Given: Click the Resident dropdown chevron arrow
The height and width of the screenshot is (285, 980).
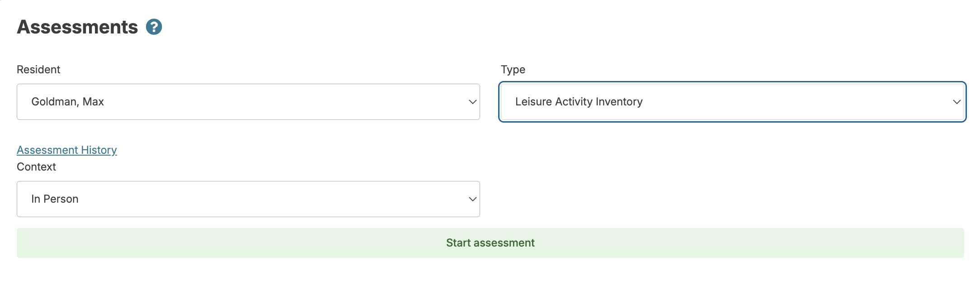Looking at the screenshot, I should 472,102.
